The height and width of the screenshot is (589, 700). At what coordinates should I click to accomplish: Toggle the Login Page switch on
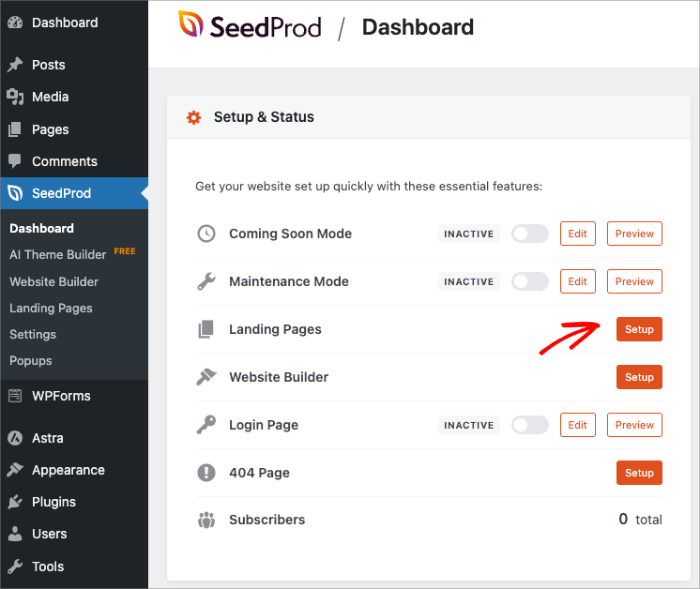(530, 425)
